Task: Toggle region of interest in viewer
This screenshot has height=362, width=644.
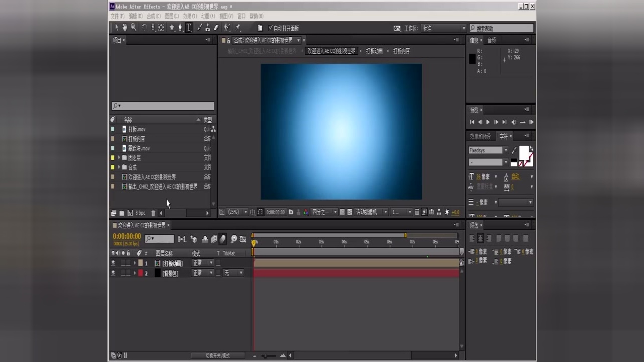Action: [343, 212]
